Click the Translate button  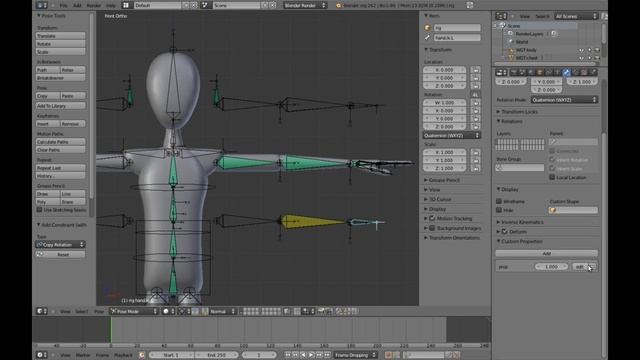click(x=60, y=36)
